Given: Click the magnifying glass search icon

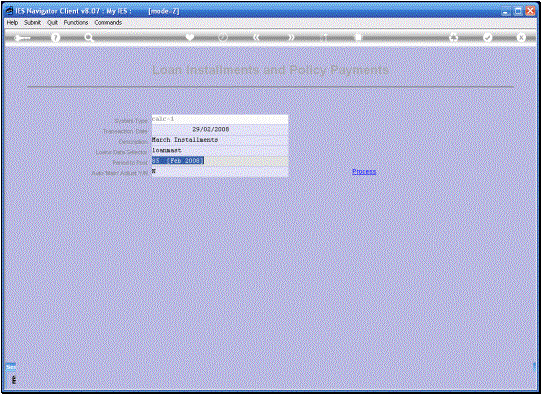Looking at the screenshot, I should tap(89, 38).
